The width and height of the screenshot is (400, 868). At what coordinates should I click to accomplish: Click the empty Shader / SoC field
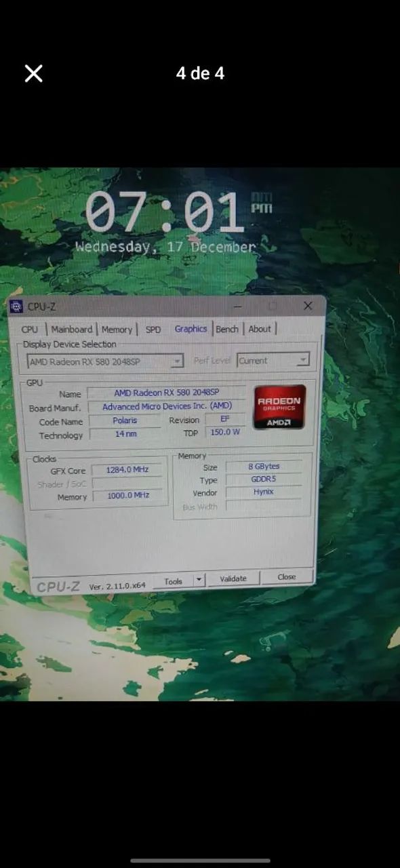127,483
